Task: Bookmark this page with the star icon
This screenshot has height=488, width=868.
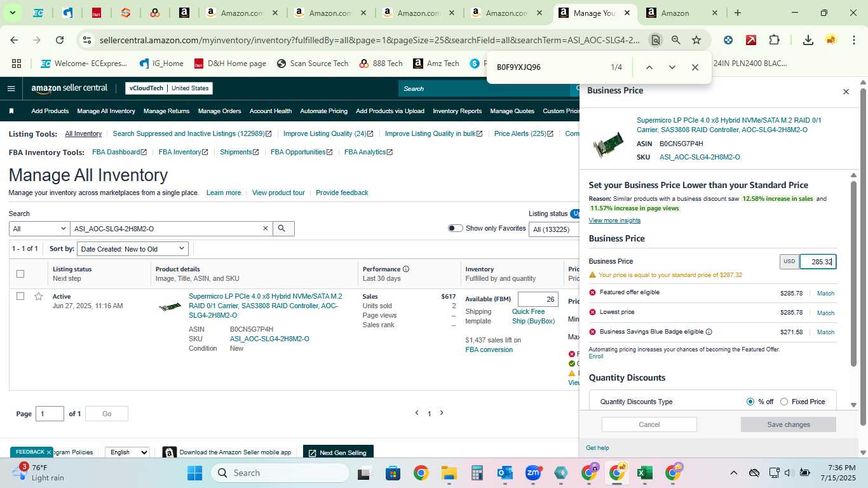Action: pyautogui.click(x=696, y=40)
